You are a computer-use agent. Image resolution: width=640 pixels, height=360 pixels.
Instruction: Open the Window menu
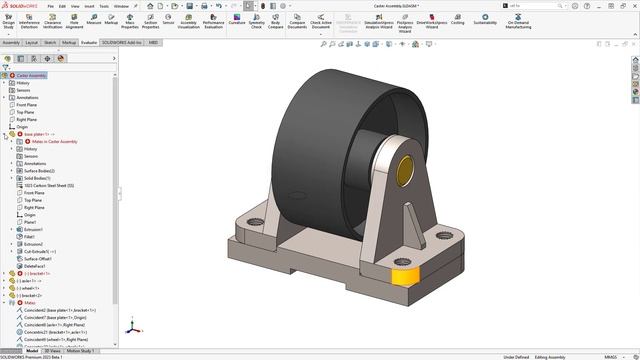pyautogui.click(x=121, y=6)
